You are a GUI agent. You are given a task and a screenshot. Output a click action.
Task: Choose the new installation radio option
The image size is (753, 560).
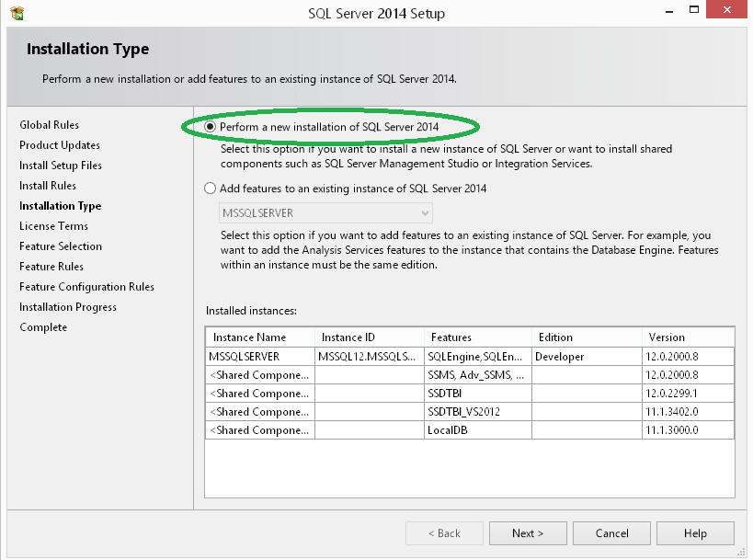click(210, 128)
